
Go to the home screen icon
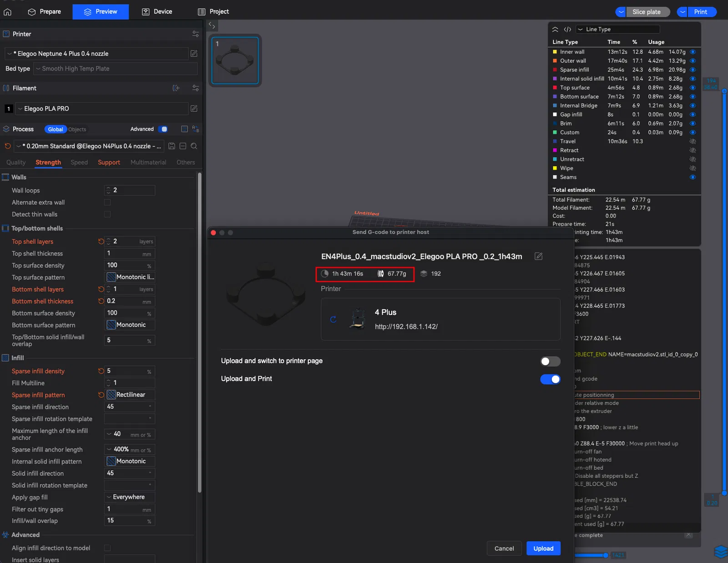point(8,12)
